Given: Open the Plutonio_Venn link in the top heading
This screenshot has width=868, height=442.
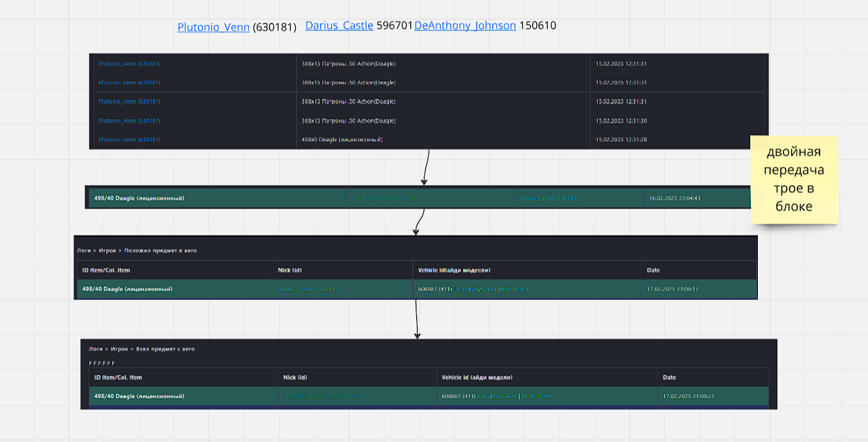Looking at the screenshot, I should click(x=213, y=28).
